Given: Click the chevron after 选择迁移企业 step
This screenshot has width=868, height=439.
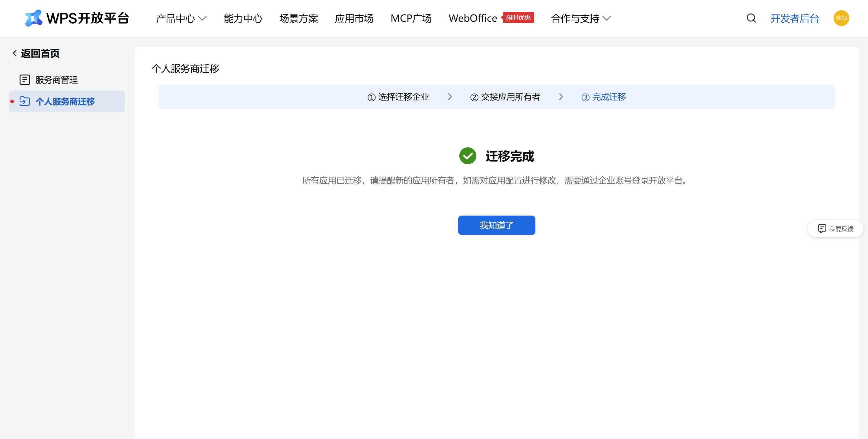Looking at the screenshot, I should pyautogui.click(x=450, y=97).
